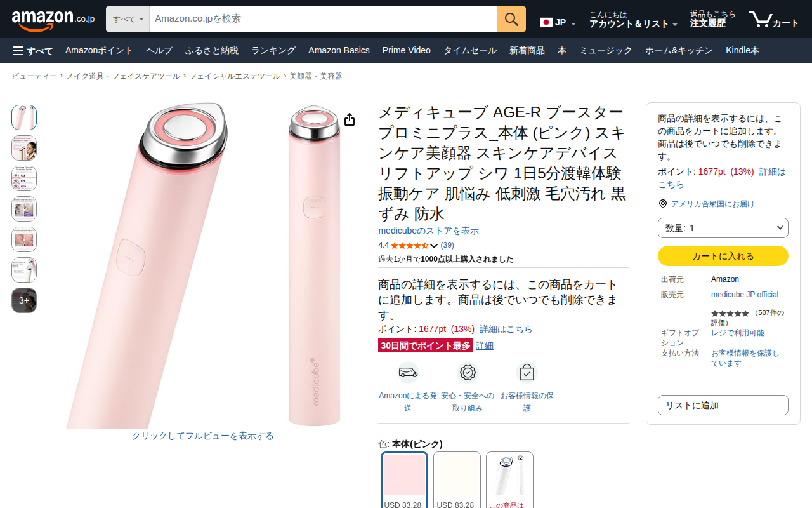Click the 3+ more images thumbnail
Screen dimensions: 812x508
[x=24, y=300]
